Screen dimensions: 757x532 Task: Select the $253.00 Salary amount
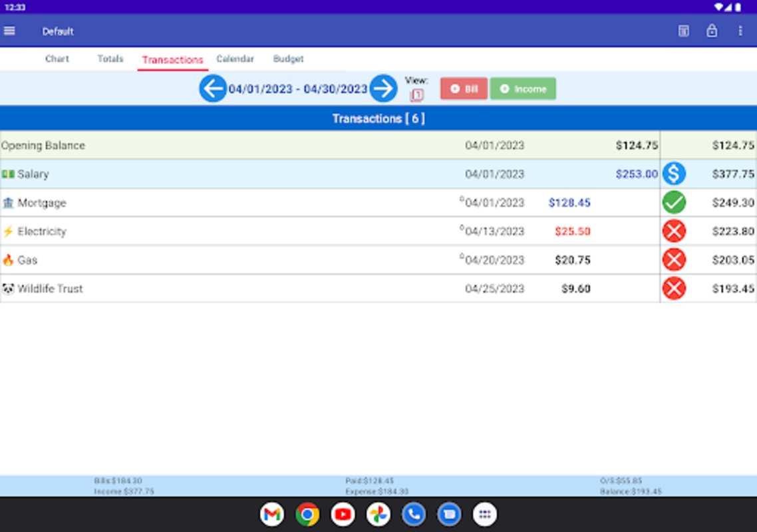click(x=637, y=174)
